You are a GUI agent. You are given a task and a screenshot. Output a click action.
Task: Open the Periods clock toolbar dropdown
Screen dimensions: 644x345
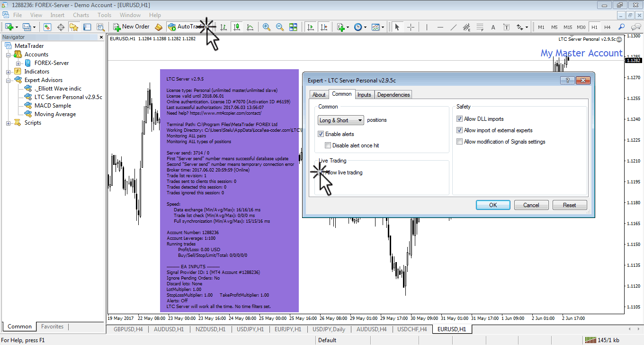[359, 27]
